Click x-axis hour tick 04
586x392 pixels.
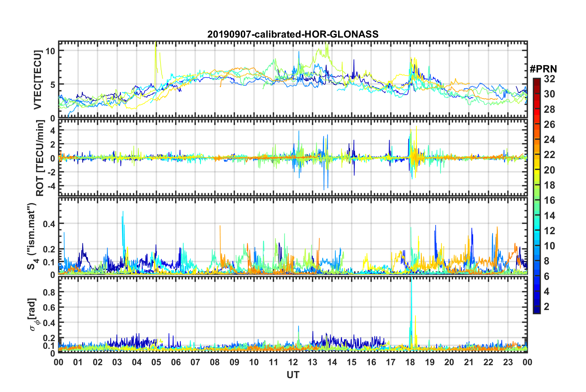(137, 362)
